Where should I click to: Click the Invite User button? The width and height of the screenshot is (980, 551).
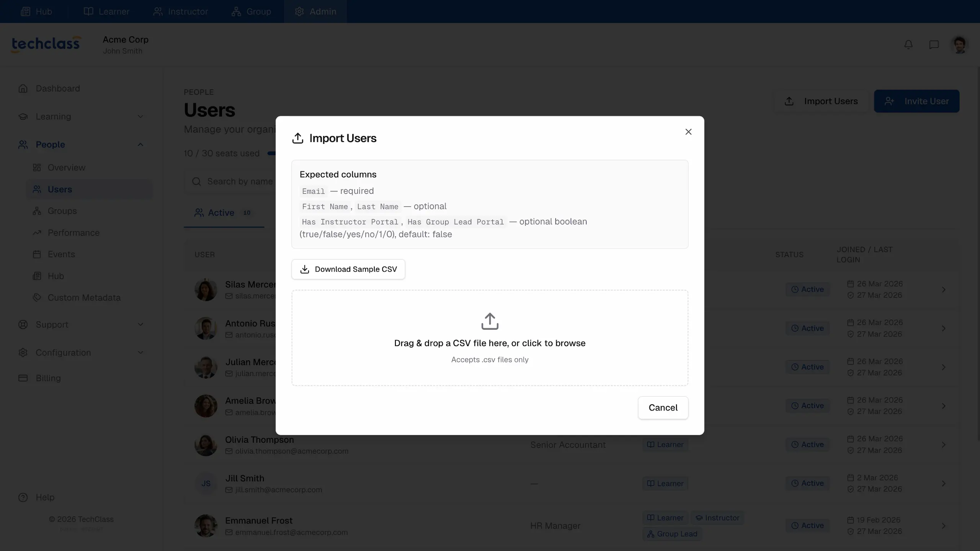(916, 101)
